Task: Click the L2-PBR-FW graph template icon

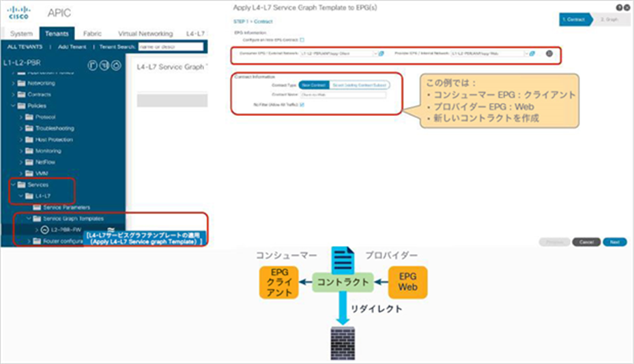Action: point(44,230)
